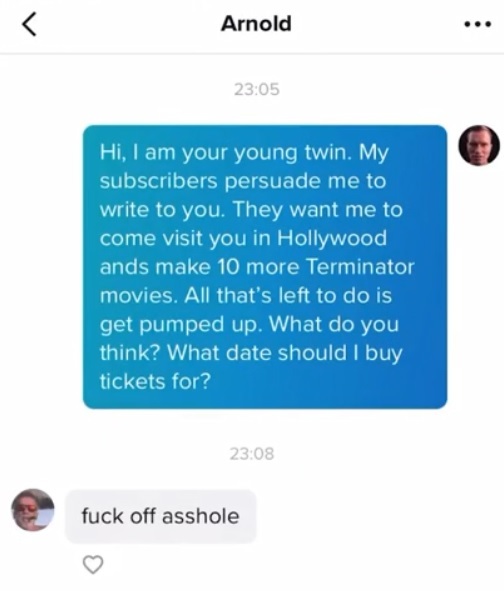Like the reply with the heart icon
504x591 pixels.
(x=93, y=564)
